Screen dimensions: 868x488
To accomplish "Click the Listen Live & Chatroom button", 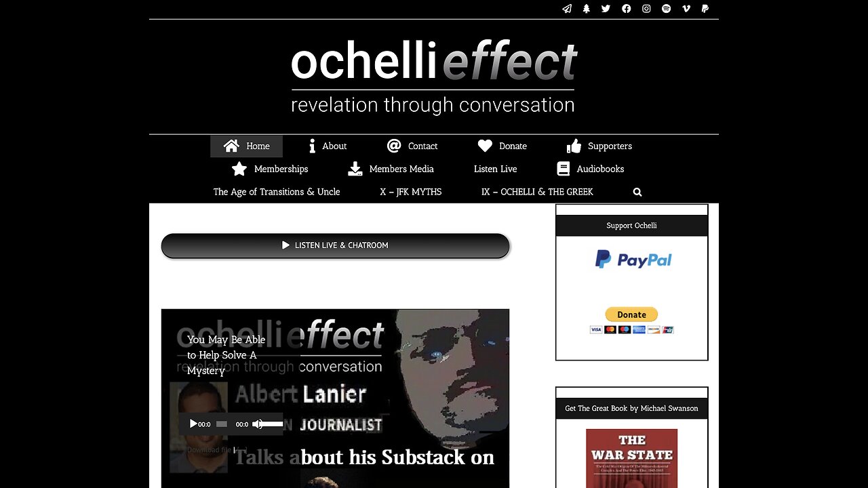I will (335, 245).
